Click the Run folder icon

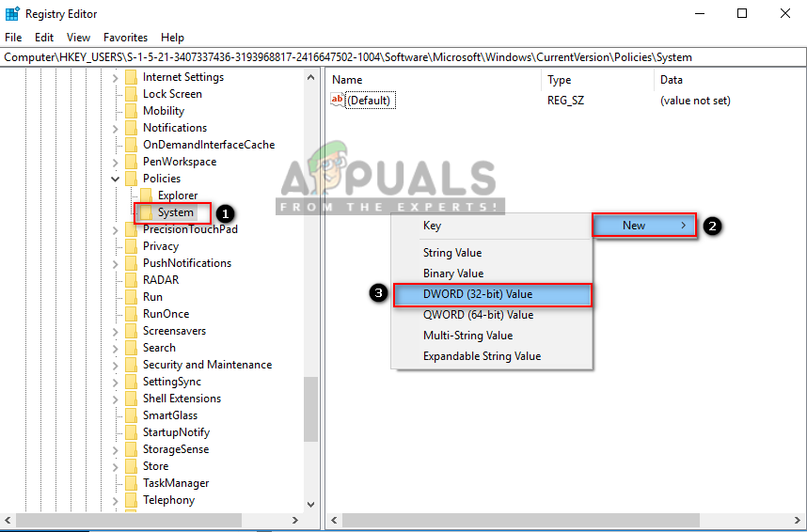(132, 297)
